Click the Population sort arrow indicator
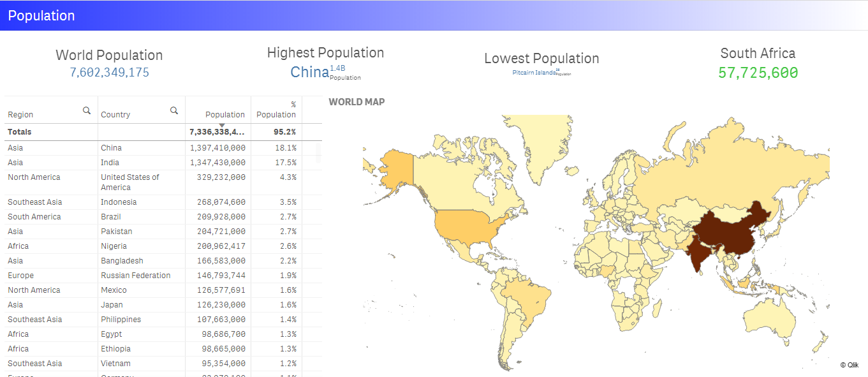This screenshot has height=377, width=868. click(x=221, y=125)
